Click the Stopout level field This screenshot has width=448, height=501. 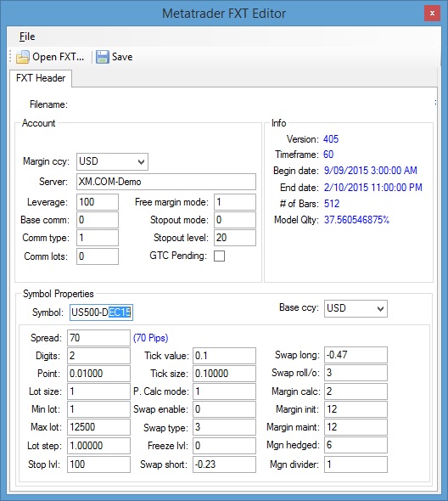click(x=235, y=238)
